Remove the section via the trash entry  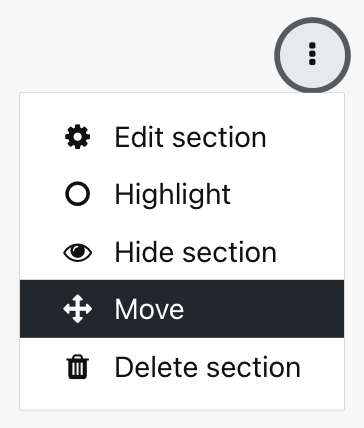[x=182, y=367]
